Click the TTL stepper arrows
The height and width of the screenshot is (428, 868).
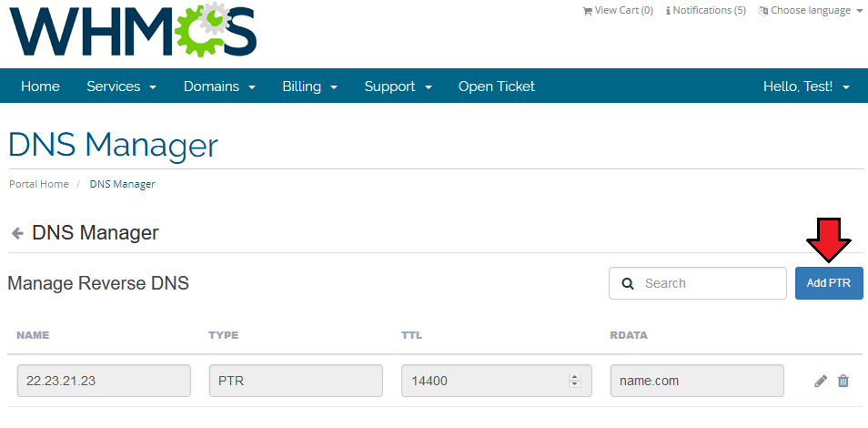click(574, 382)
